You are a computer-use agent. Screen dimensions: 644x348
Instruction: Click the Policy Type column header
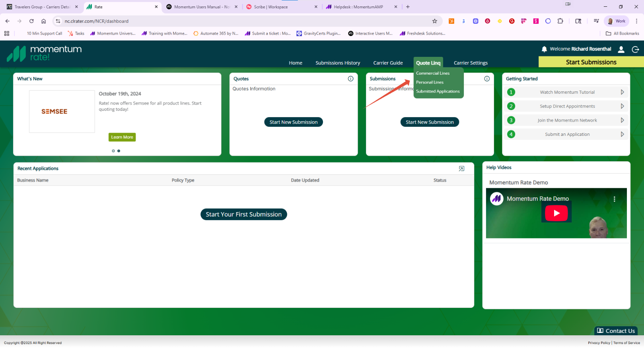click(x=183, y=180)
